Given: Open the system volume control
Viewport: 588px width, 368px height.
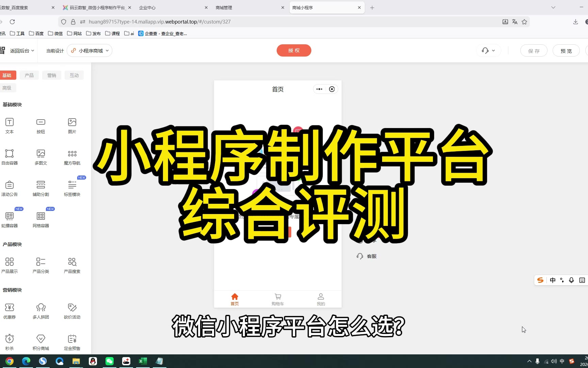Looking at the screenshot, I should click(554, 361).
